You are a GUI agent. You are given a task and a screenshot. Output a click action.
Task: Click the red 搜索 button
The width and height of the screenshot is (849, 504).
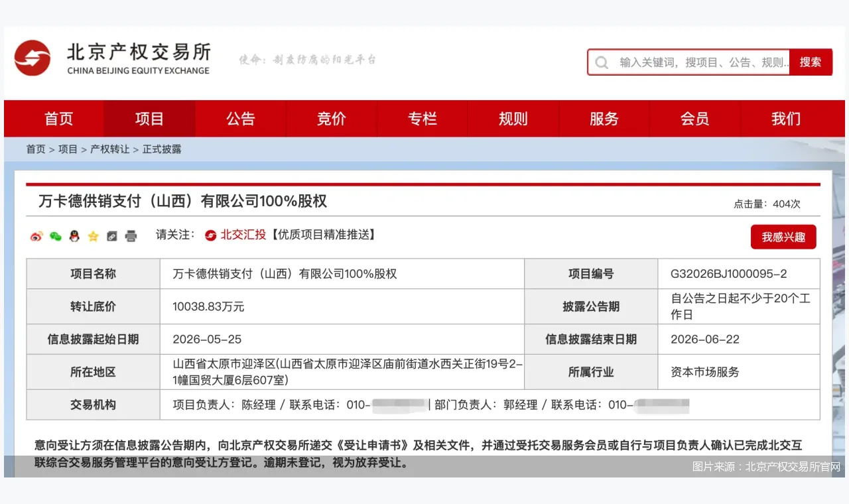pyautogui.click(x=811, y=62)
